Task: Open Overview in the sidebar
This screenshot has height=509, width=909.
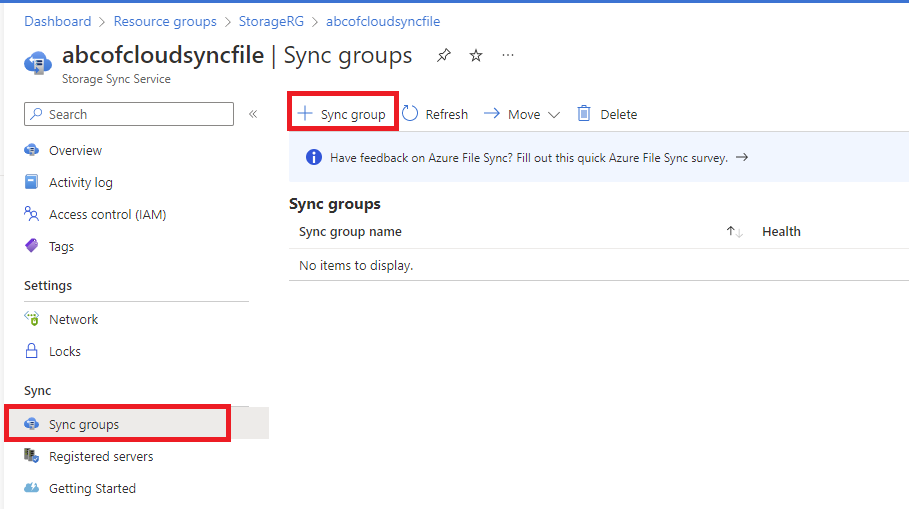Action: click(75, 150)
